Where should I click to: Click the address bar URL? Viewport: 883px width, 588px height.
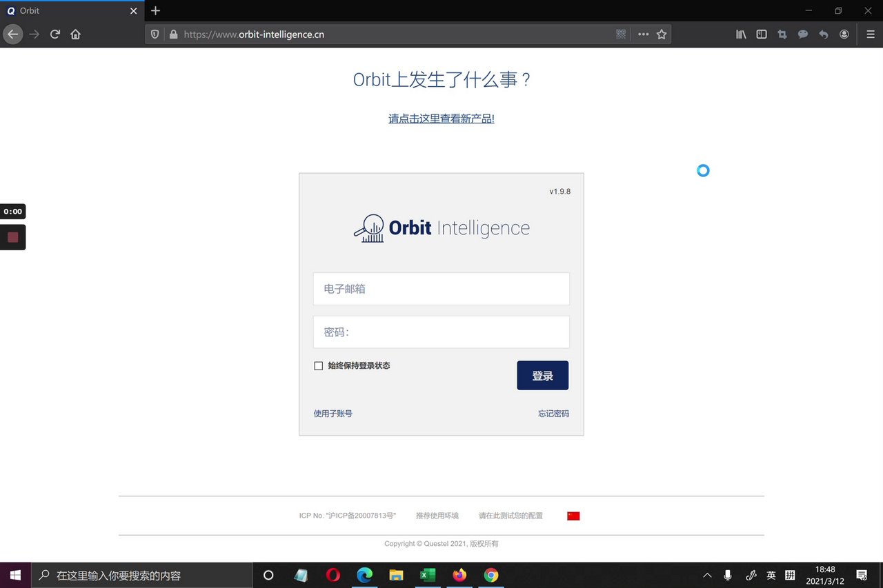click(254, 34)
